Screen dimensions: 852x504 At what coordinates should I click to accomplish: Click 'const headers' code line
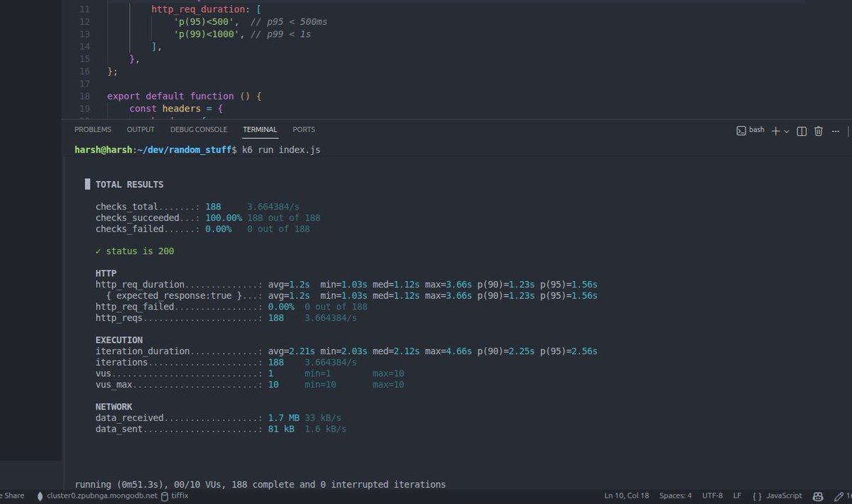coord(176,109)
